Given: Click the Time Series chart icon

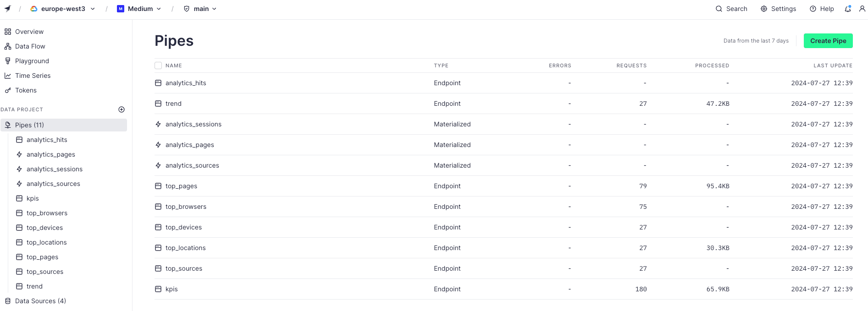Looking at the screenshot, I should 8,76.
